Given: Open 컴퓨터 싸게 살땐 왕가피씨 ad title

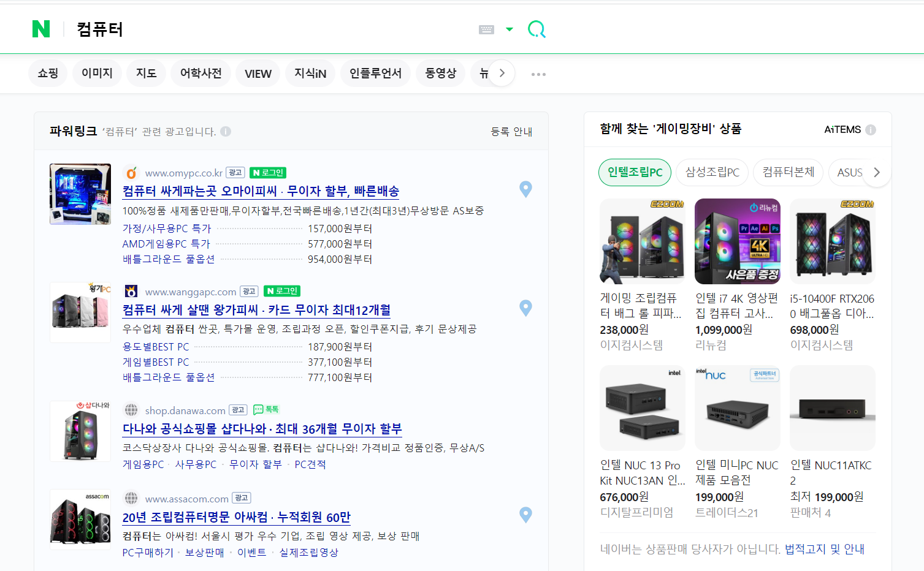Looking at the screenshot, I should pyautogui.click(x=257, y=310).
